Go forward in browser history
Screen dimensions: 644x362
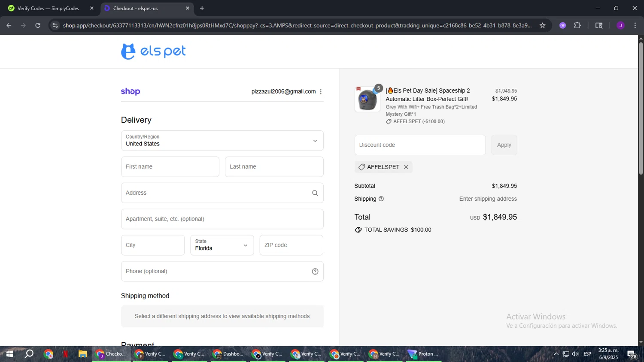[23, 25]
